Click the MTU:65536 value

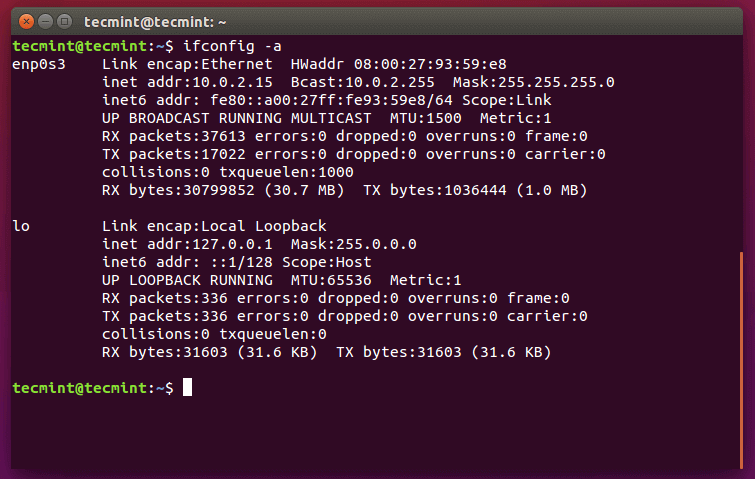(336, 280)
